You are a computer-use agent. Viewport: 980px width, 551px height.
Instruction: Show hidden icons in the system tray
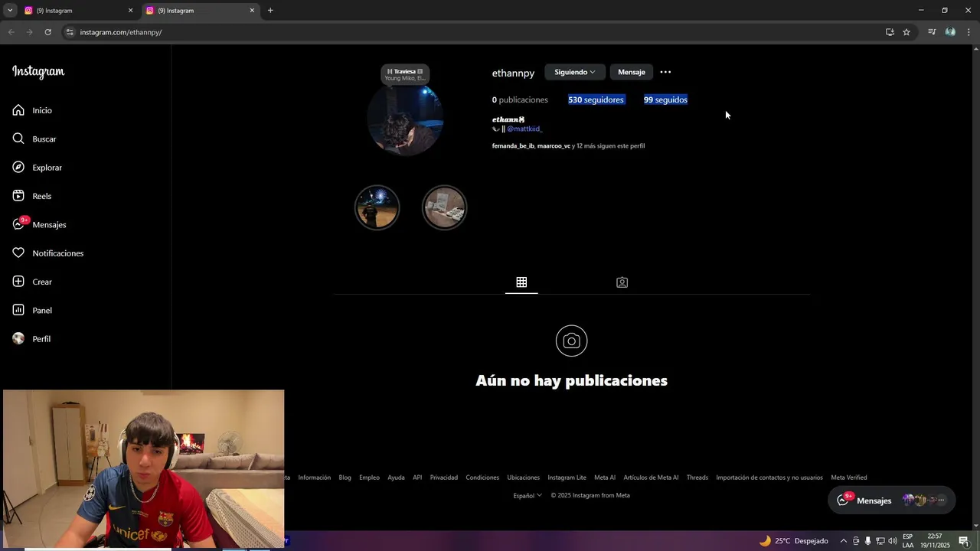[x=844, y=541]
